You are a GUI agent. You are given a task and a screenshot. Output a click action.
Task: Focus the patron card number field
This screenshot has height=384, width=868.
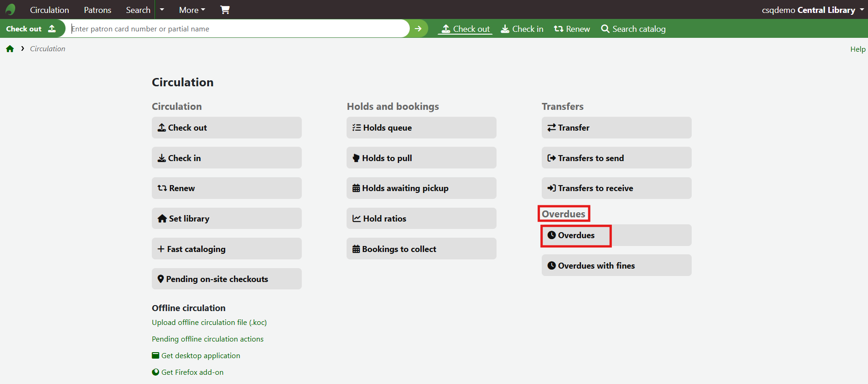point(238,29)
